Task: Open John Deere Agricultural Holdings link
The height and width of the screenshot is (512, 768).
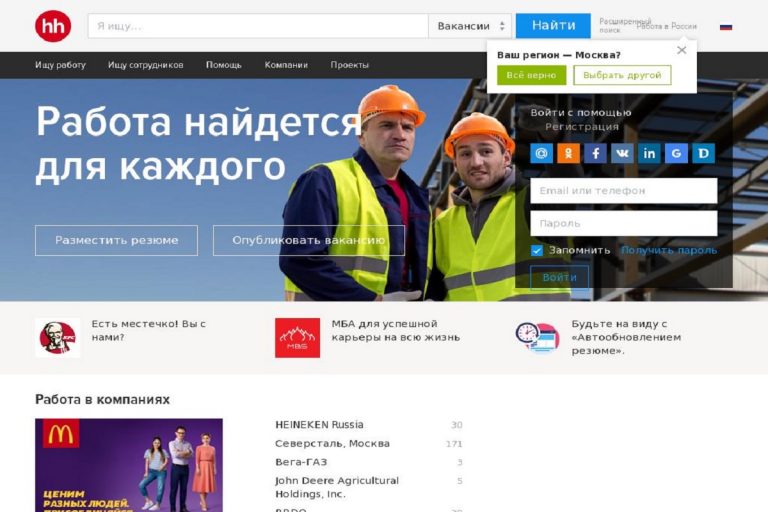Action: pyautogui.click(x=337, y=487)
